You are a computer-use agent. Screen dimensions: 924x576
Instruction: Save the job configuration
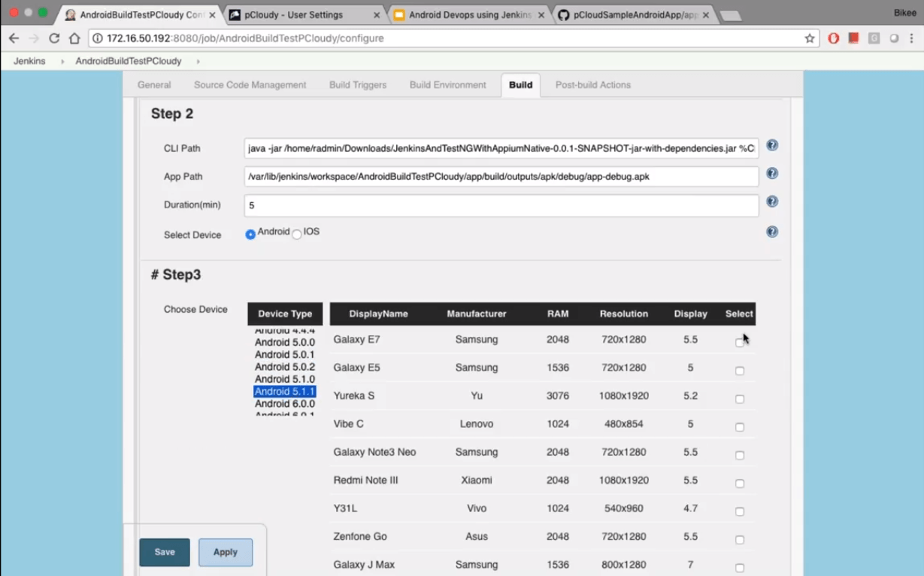click(x=165, y=552)
